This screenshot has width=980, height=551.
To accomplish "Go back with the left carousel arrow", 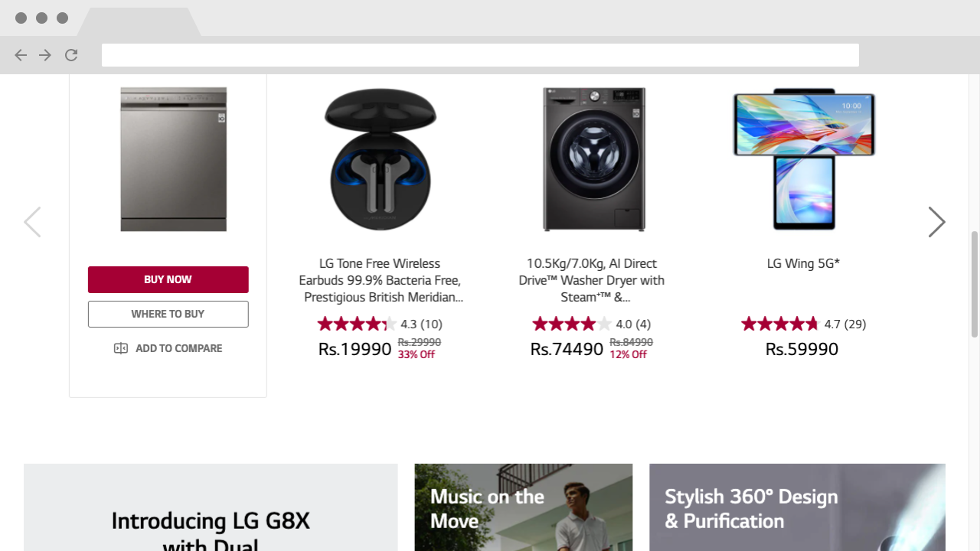I will 32,222.
